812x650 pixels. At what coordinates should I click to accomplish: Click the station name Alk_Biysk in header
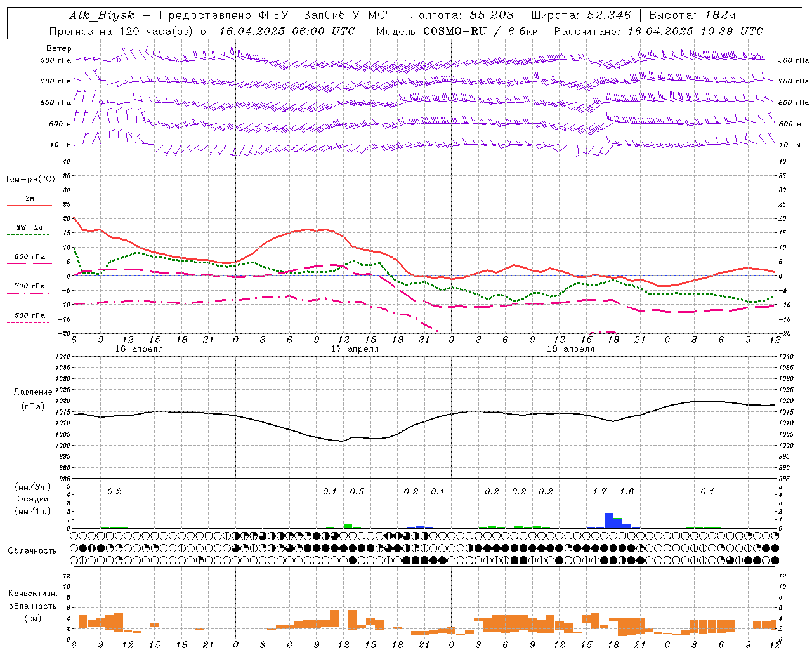tap(101, 15)
